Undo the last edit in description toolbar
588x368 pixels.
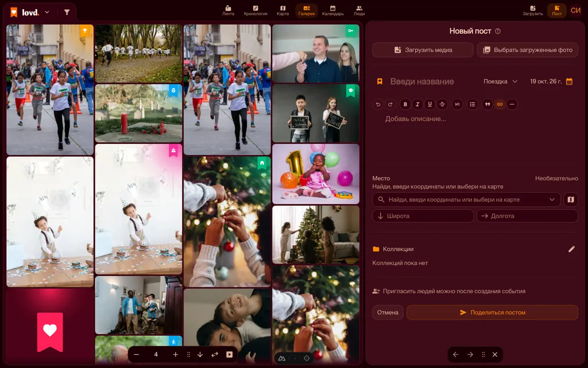click(x=378, y=105)
